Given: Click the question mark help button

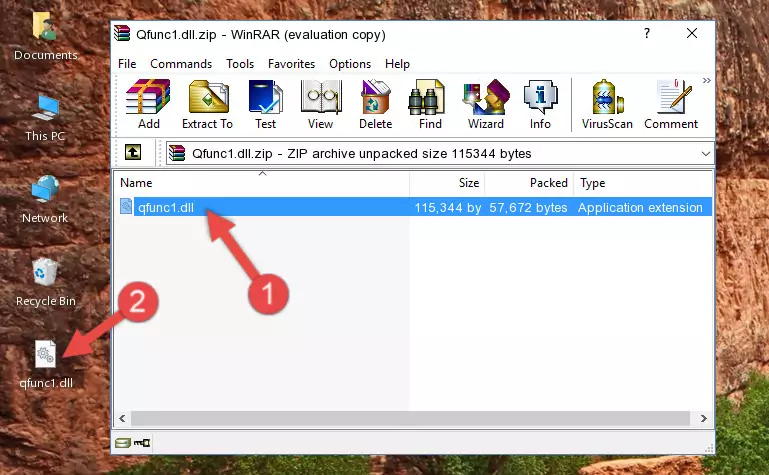Looking at the screenshot, I should pyautogui.click(x=647, y=33).
